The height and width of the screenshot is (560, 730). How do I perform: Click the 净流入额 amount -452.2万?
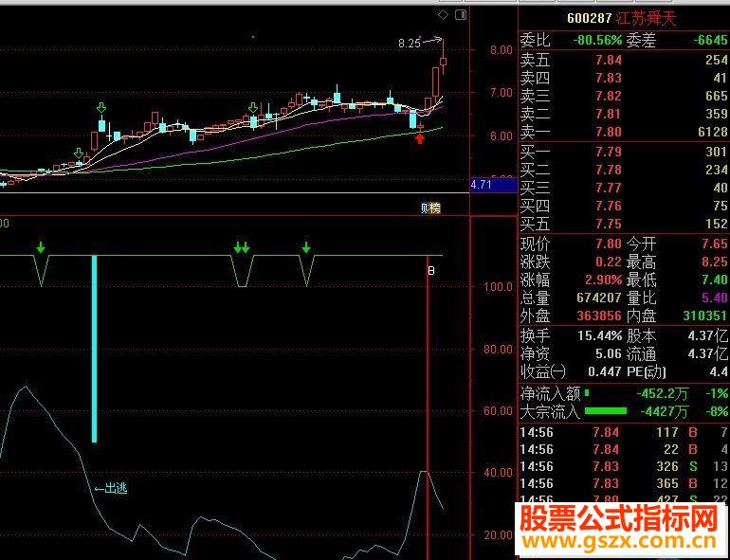pos(662,394)
